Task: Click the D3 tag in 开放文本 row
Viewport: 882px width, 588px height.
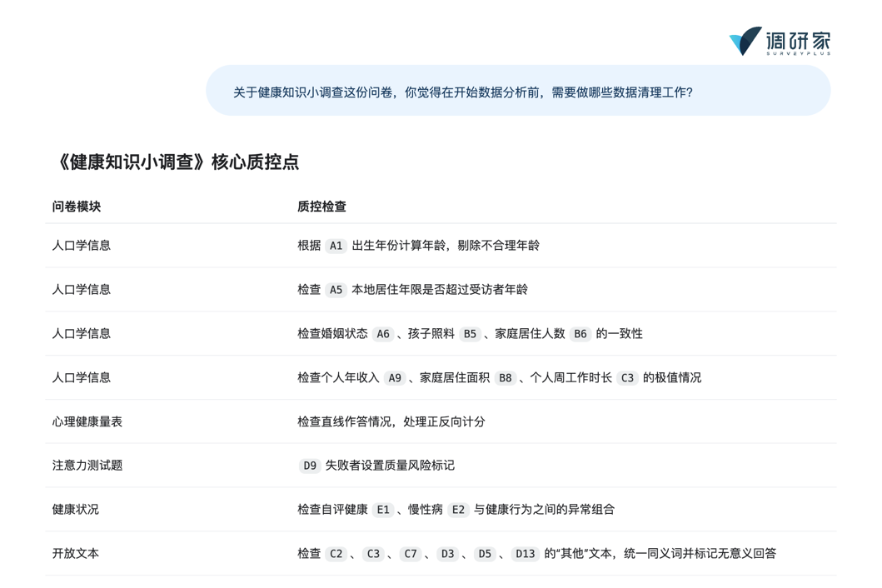Action: [448, 554]
